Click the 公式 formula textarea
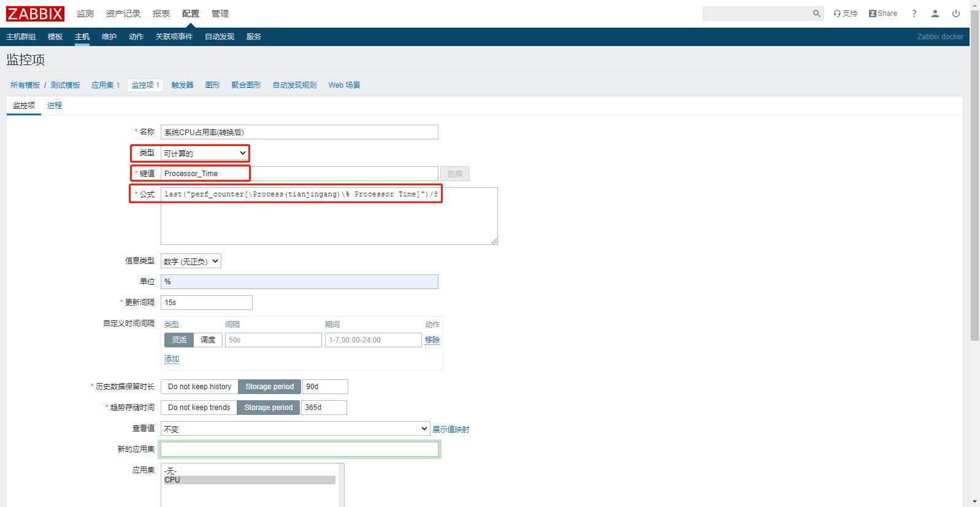980x507 pixels. (x=329, y=216)
